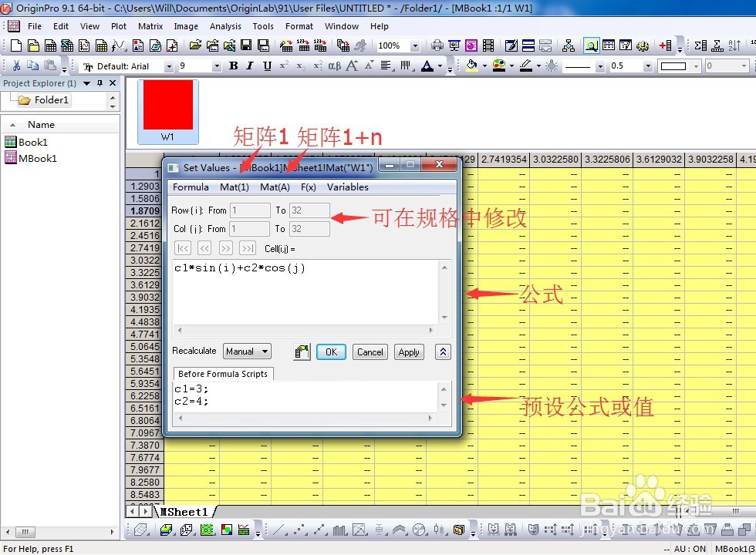Click the 3D color map surface plot icon
The width and height of the screenshot is (756, 555).
(x=167, y=530)
